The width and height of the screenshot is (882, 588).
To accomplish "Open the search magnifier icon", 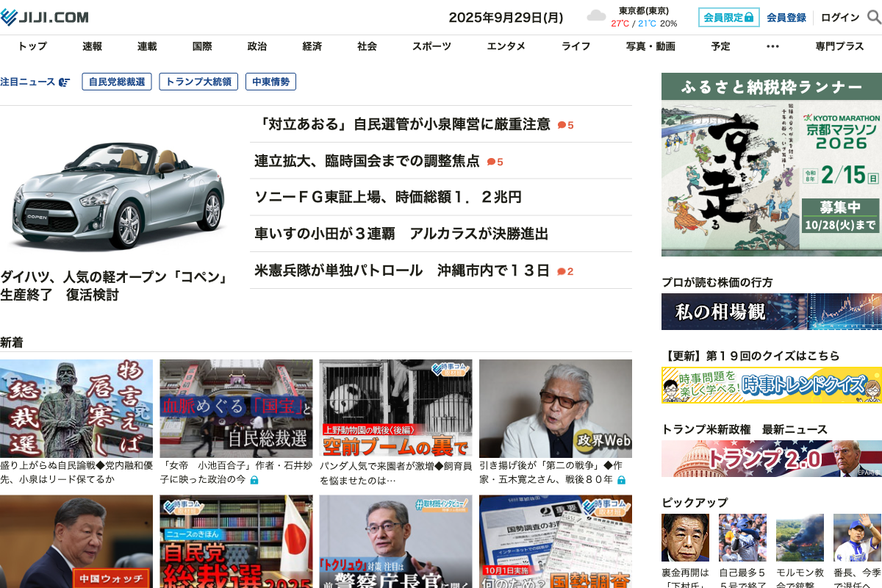I will click(874, 17).
